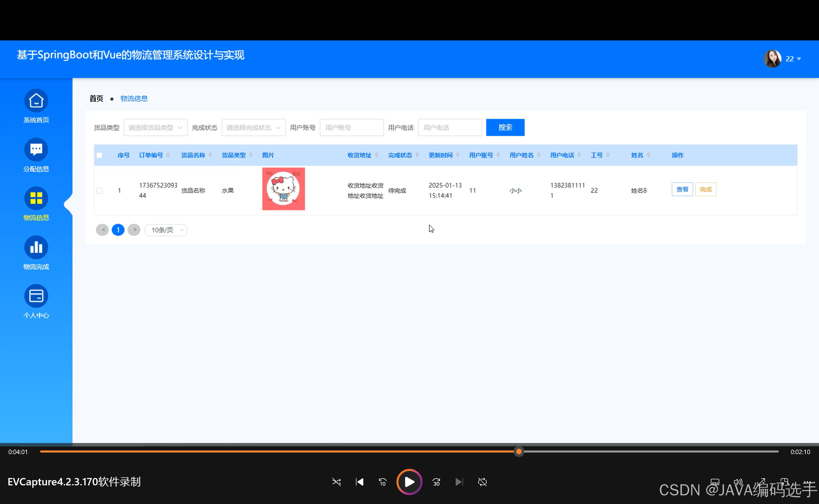Click 查看 to view the order row

pos(682,189)
